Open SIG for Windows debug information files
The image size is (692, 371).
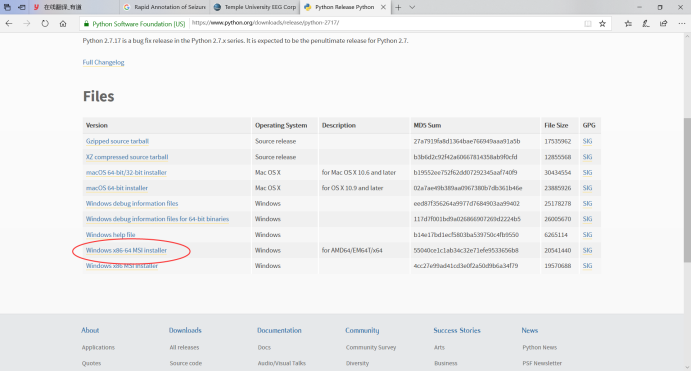coord(587,203)
